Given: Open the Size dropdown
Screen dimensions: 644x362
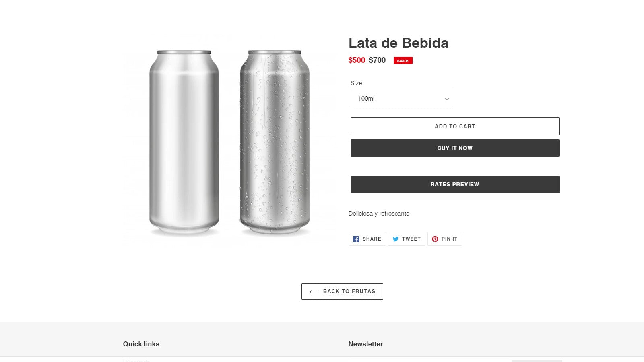Looking at the screenshot, I should [401, 98].
